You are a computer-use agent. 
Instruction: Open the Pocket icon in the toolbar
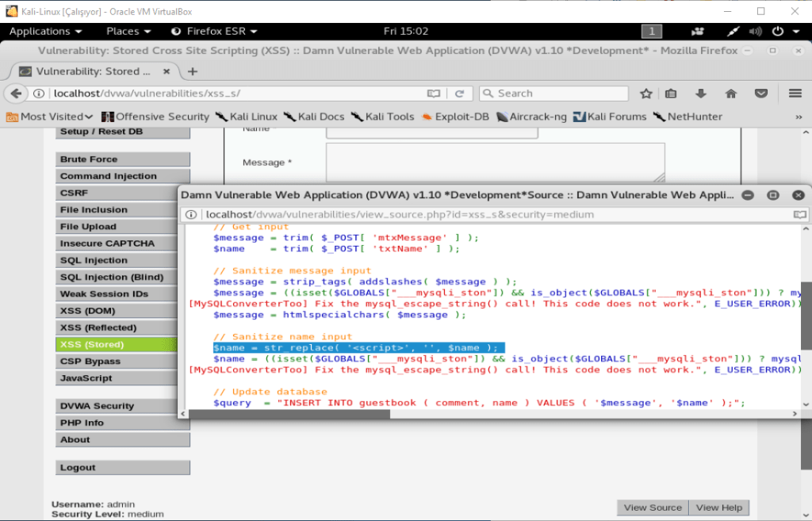point(760,94)
